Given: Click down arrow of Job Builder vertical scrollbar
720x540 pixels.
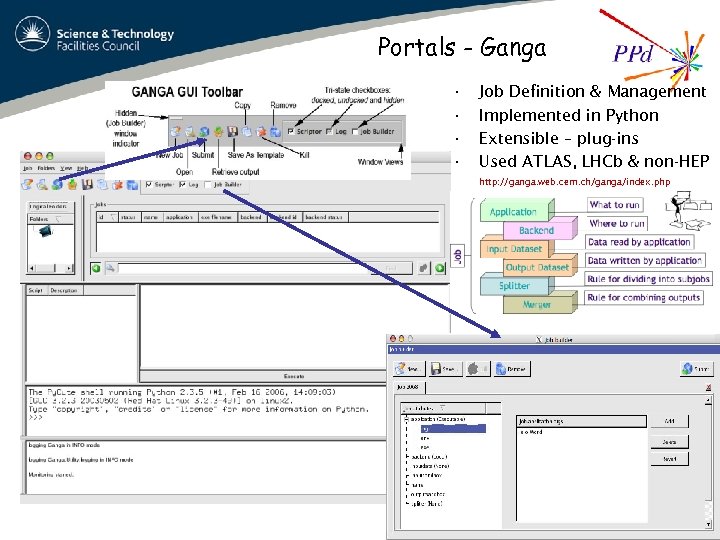Looking at the screenshot, I should point(709,524).
